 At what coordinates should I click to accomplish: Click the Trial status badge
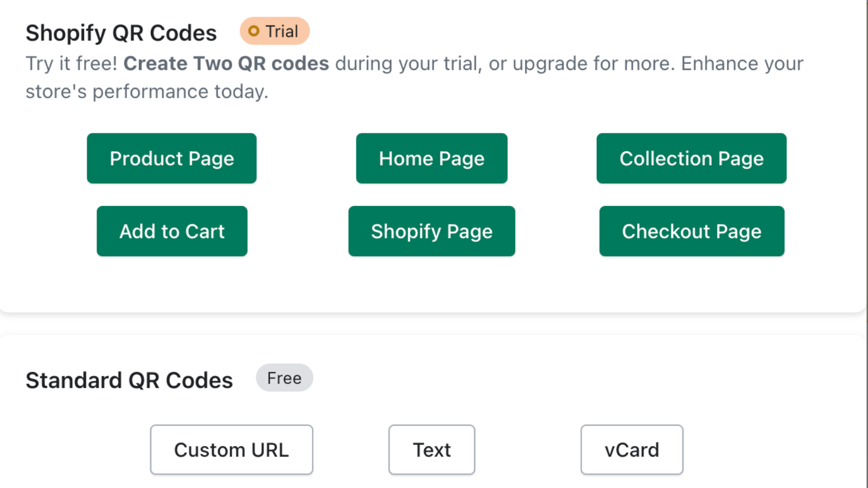[x=275, y=31]
